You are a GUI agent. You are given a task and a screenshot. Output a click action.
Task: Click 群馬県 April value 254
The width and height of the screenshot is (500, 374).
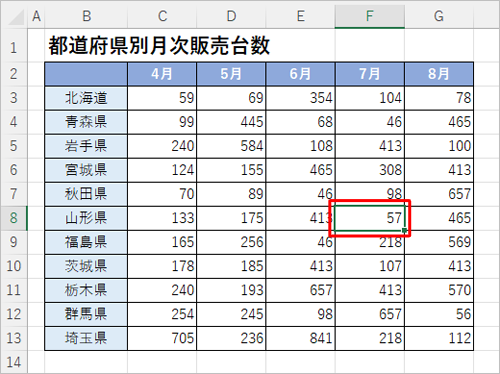click(x=162, y=314)
